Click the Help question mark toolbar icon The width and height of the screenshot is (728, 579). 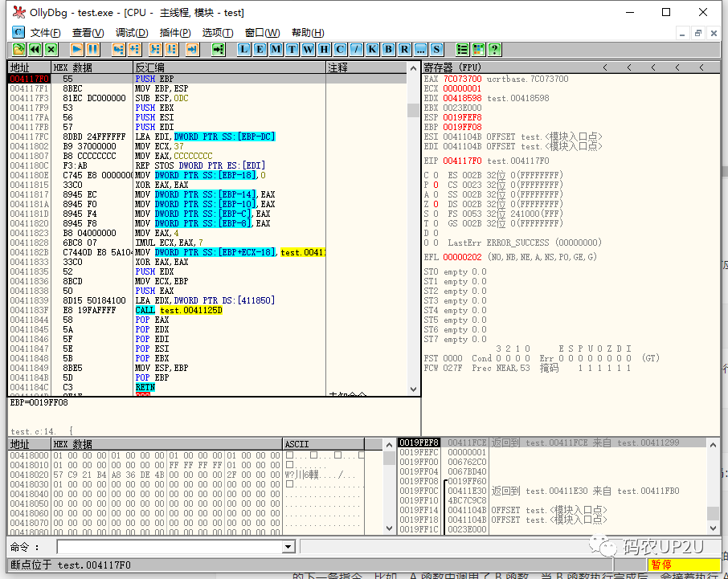pos(495,49)
